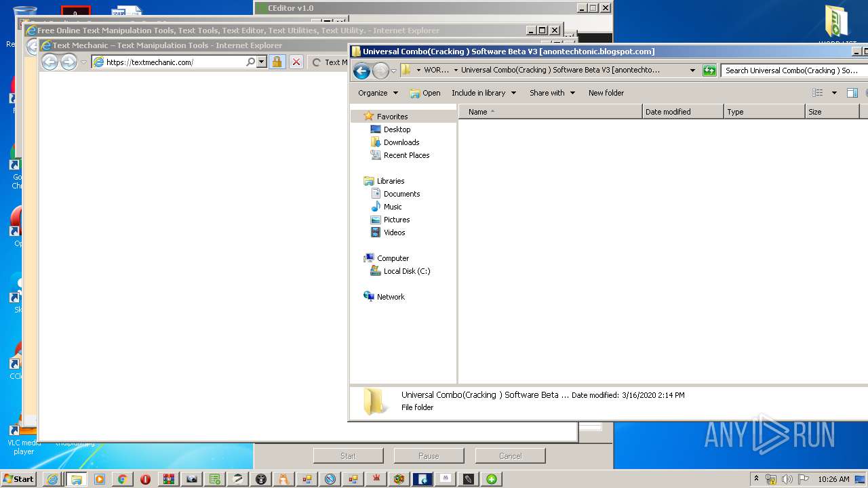868x488 pixels.
Task: Select Favorites in the navigation pane
Action: [x=392, y=117]
